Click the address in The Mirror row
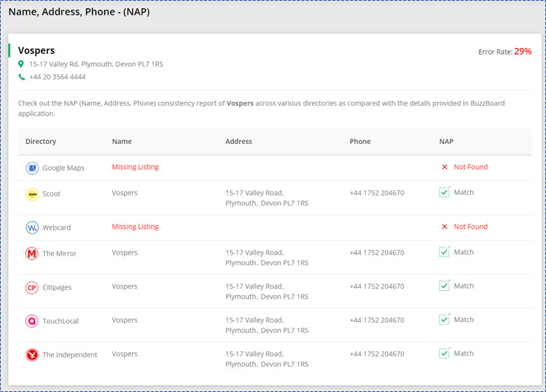Image resolution: width=546 pixels, height=392 pixels. tap(267, 258)
